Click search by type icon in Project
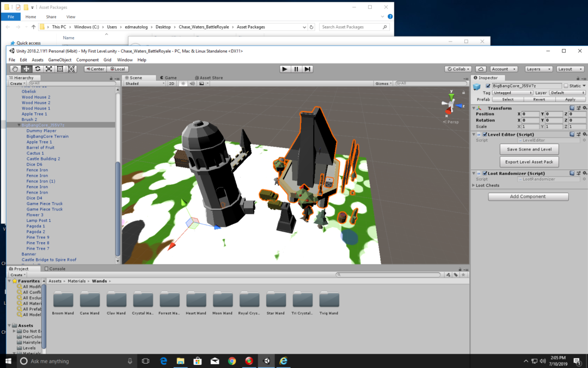 tap(448, 275)
